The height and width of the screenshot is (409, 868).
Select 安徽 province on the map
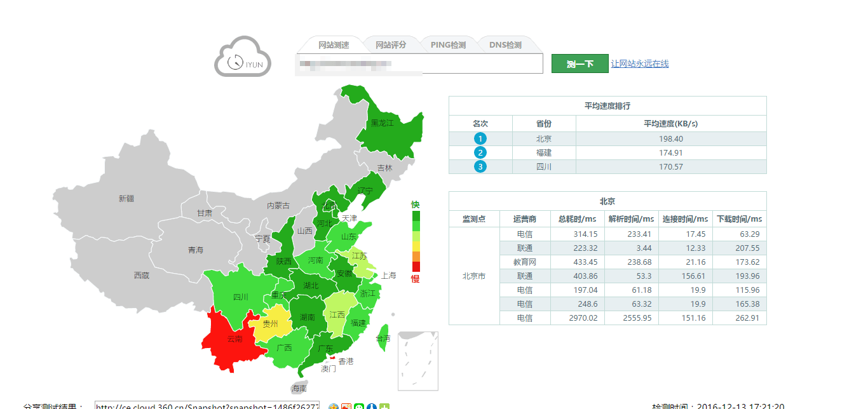point(343,273)
